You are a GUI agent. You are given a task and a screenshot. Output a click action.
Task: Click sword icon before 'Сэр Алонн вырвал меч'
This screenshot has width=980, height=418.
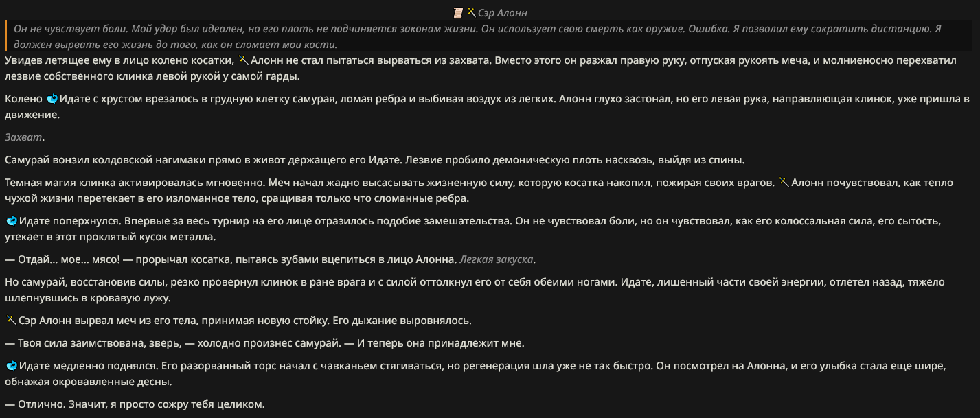(x=10, y=320)
